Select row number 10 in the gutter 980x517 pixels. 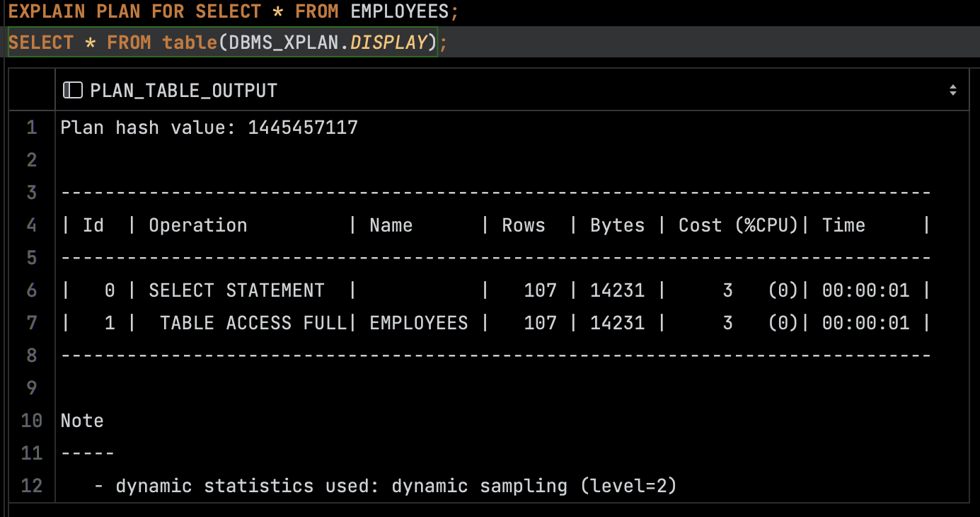(x=31, y=421)
